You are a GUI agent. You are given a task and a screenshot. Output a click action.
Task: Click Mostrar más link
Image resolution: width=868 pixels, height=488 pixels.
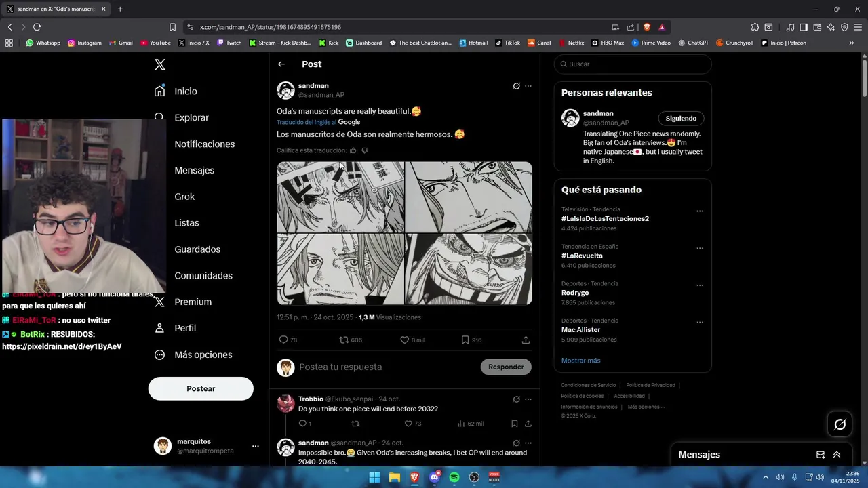coord(580,361)
